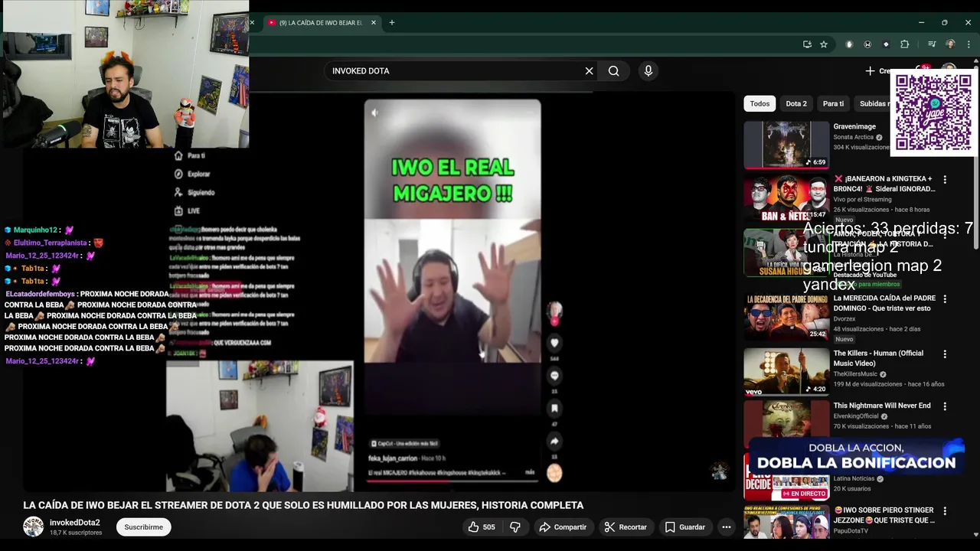The image size is (980, 551).
Task: Open The Killers Human video thumbnail
Action: pyautogui.click(x=786, y=372)
